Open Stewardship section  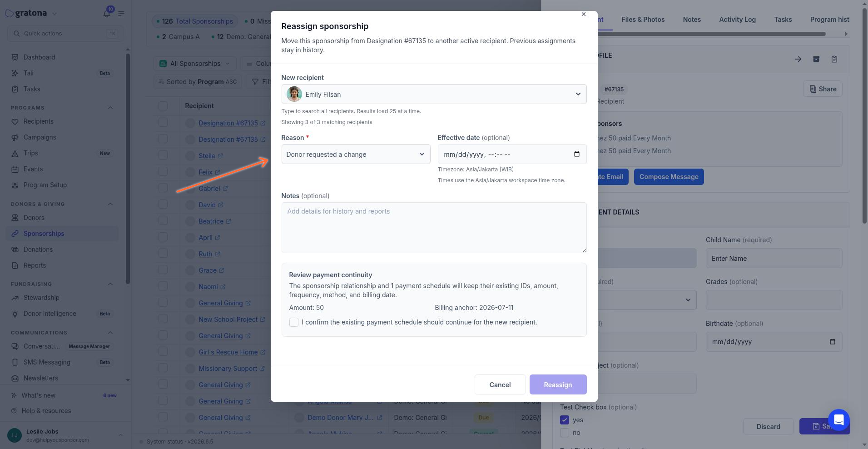(41, 298)
